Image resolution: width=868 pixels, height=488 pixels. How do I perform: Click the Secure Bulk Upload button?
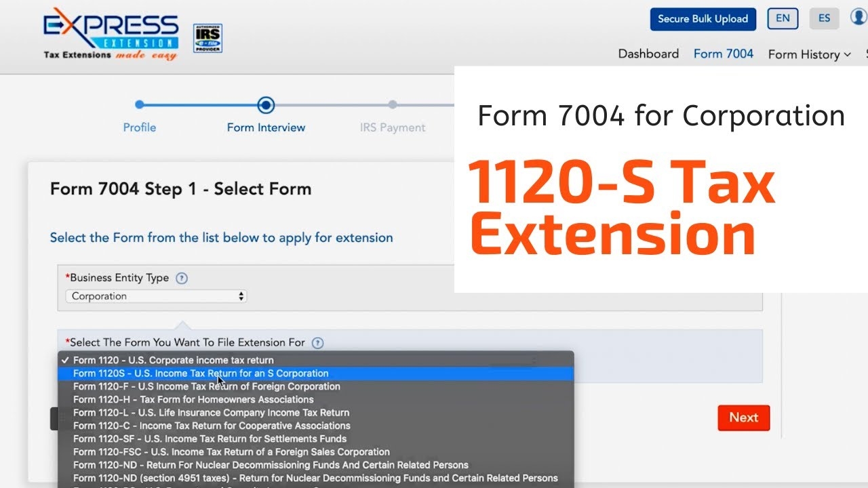coord(703,19)
